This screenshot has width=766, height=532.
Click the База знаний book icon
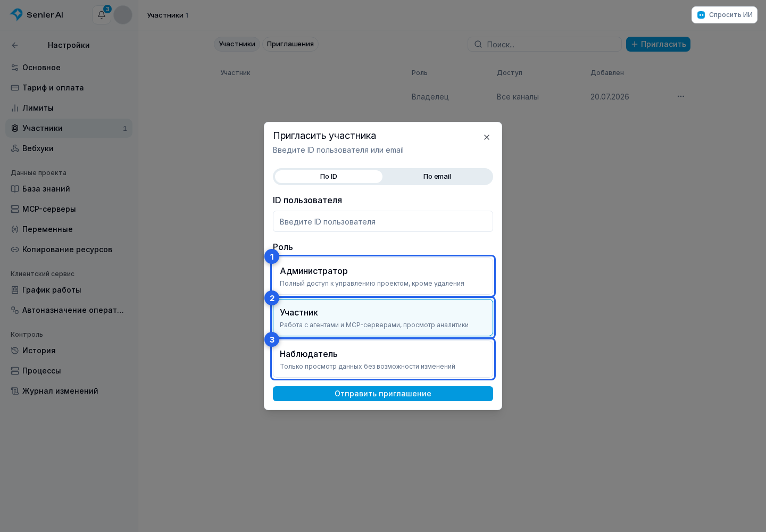point(15,189)
